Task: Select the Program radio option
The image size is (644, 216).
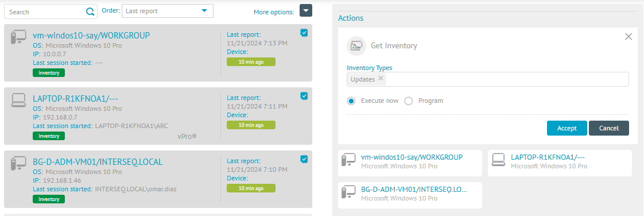Action: click(409, 101)
